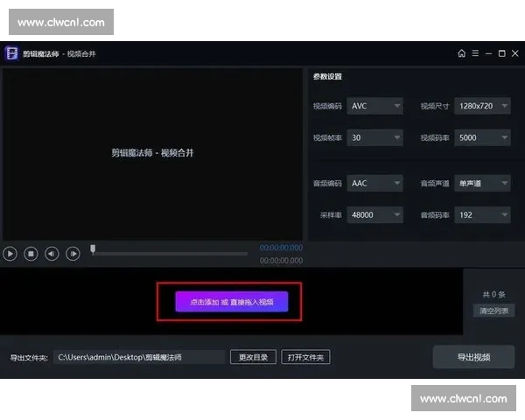Click the 共 0 条 count text
The image size is (525, 420).
click(493, 295)
